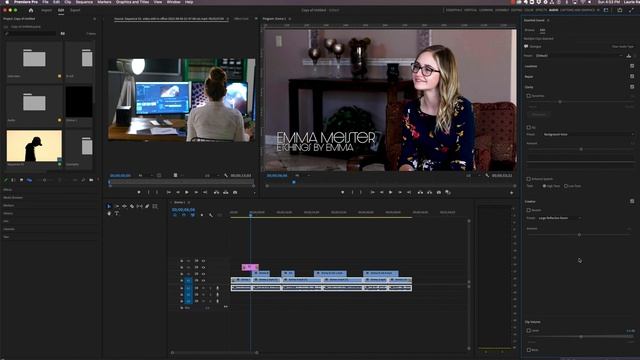This screenshot has width=640, height=360.
Task: Toggle Clarity section checkbox
Action: coord(632,87)
